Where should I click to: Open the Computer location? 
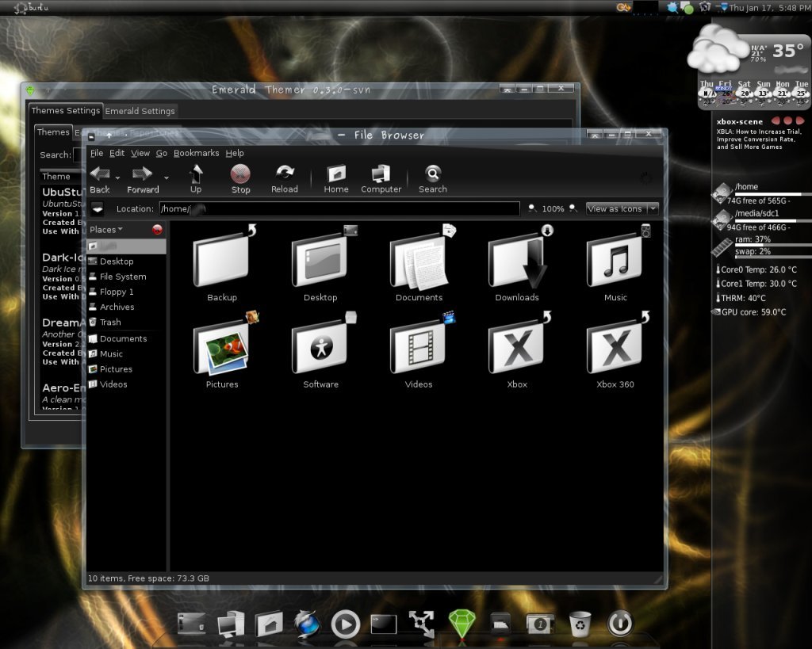(x=381, y=179)
